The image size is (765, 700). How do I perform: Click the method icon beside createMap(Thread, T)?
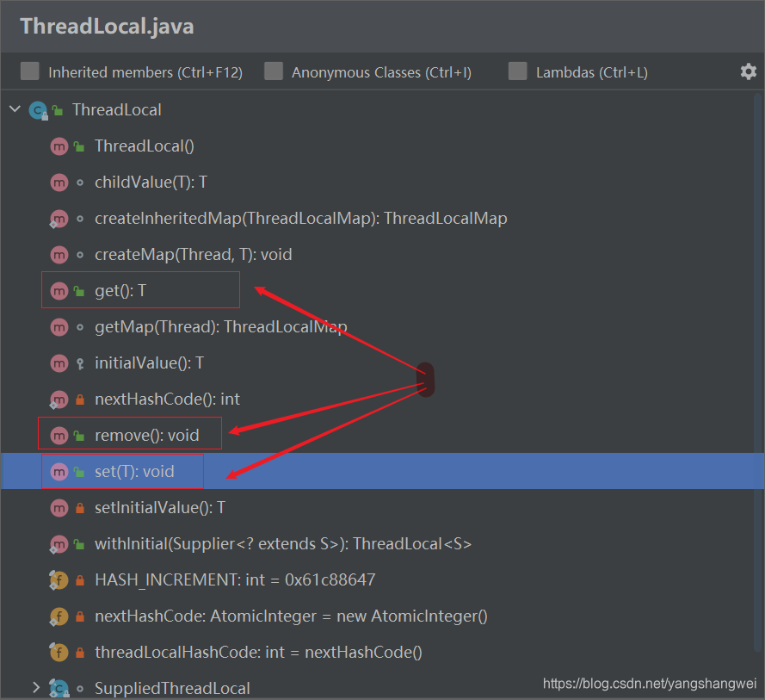point(58,254)
